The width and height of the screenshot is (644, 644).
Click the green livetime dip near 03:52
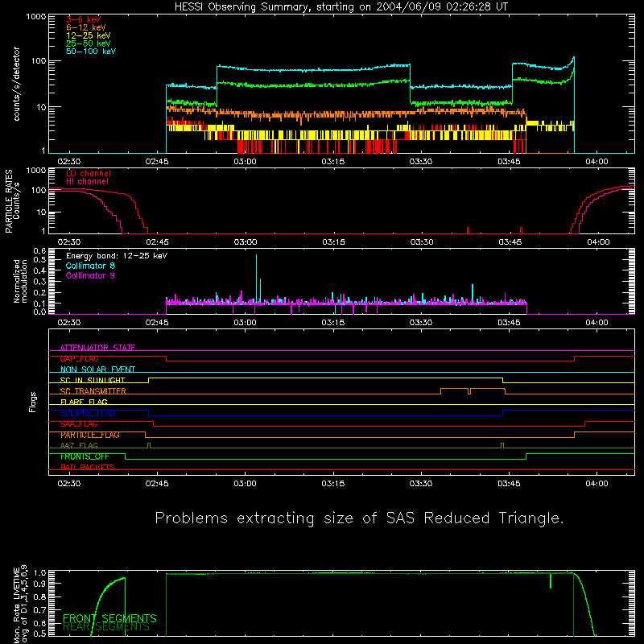point(551,580)
